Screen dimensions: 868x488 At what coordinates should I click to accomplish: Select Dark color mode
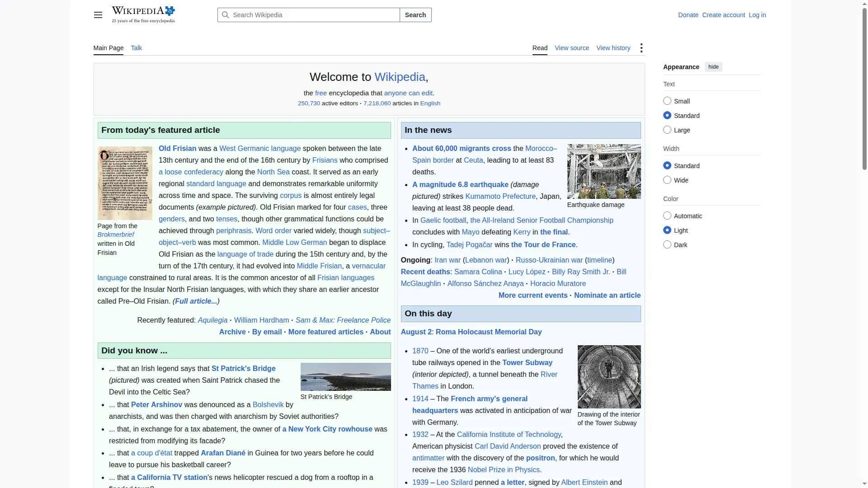667,245
